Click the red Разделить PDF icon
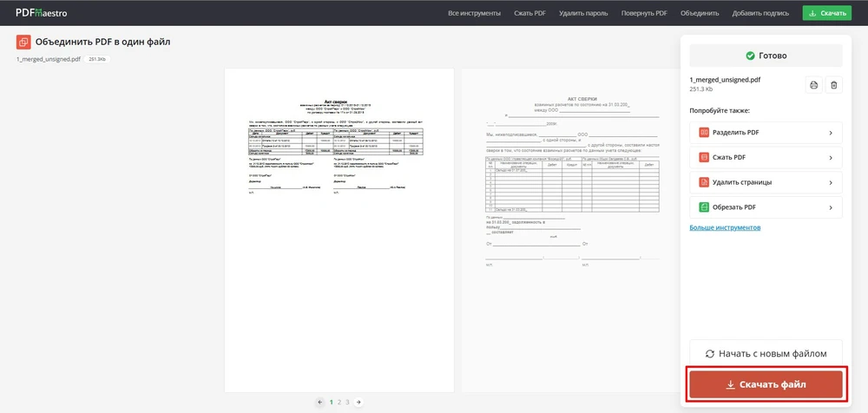Viewport: 868px width, 413px height. [x=704, y=133]
